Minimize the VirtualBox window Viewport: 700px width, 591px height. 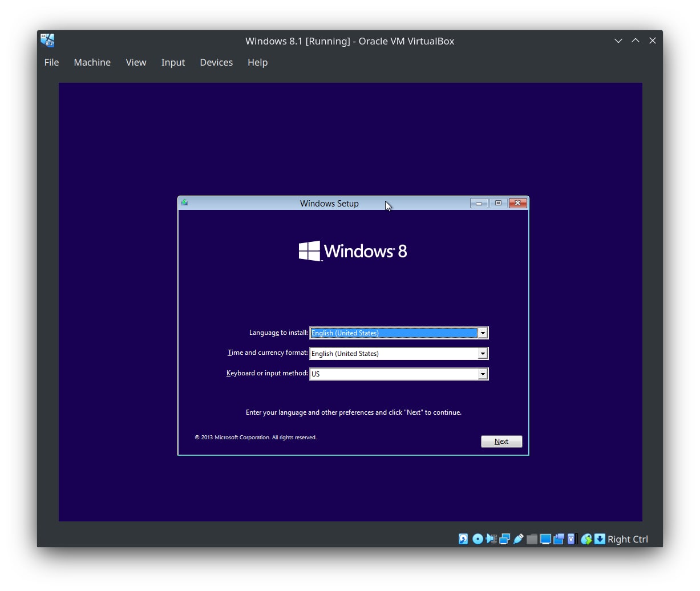pyautogui.click(x=618, y=41)
